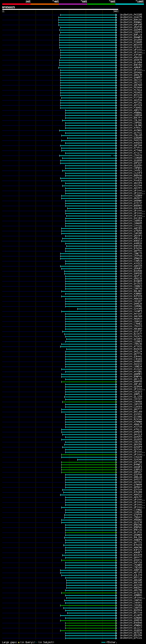Image resolution: width=146 pixels, height=644 pixels.
Task: Open the UniRef100_A9PIH5 subject link
Action: point(131,25)
